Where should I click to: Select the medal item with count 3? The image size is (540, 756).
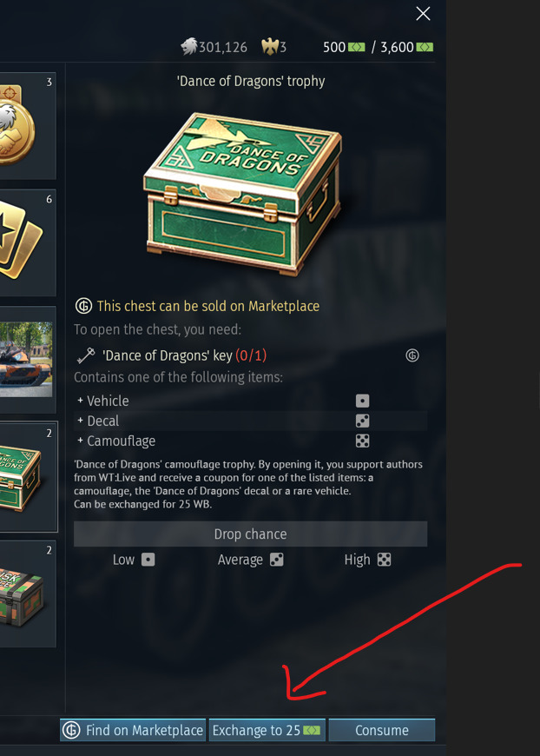(28, 126)
